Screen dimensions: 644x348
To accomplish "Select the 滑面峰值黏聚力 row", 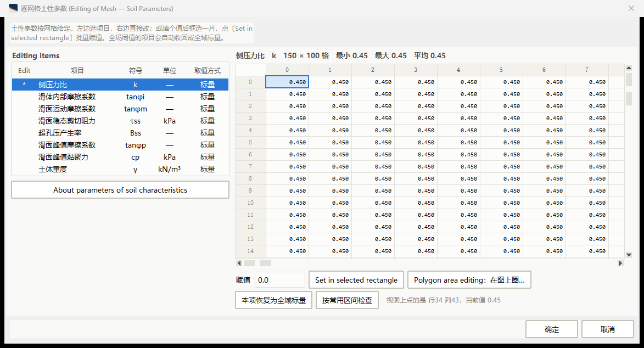I will point(120,157).
